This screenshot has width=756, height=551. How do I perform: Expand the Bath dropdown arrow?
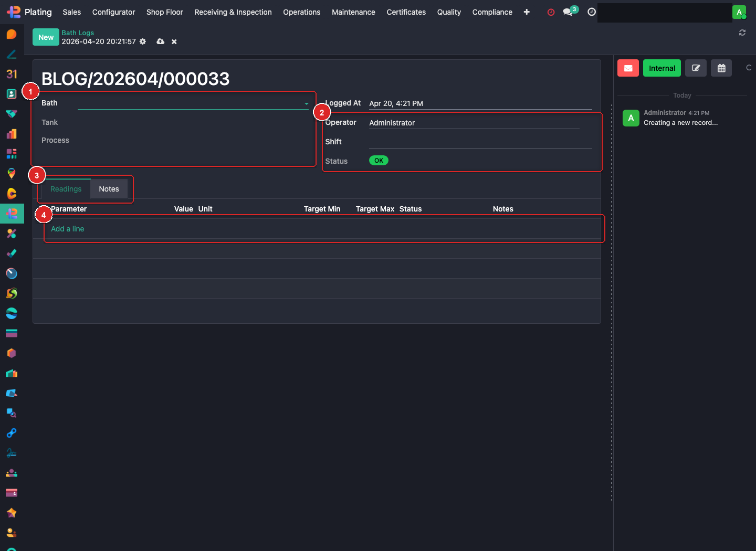[x=307, y=104]
